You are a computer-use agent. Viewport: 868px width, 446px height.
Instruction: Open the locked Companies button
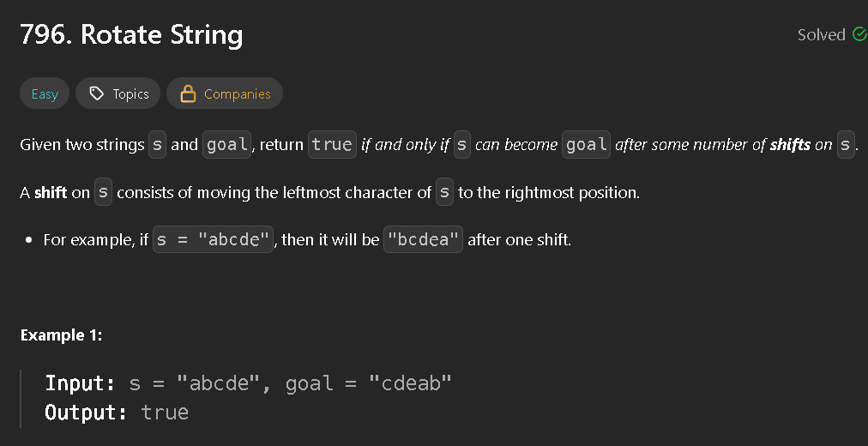[x=225, y=93]
